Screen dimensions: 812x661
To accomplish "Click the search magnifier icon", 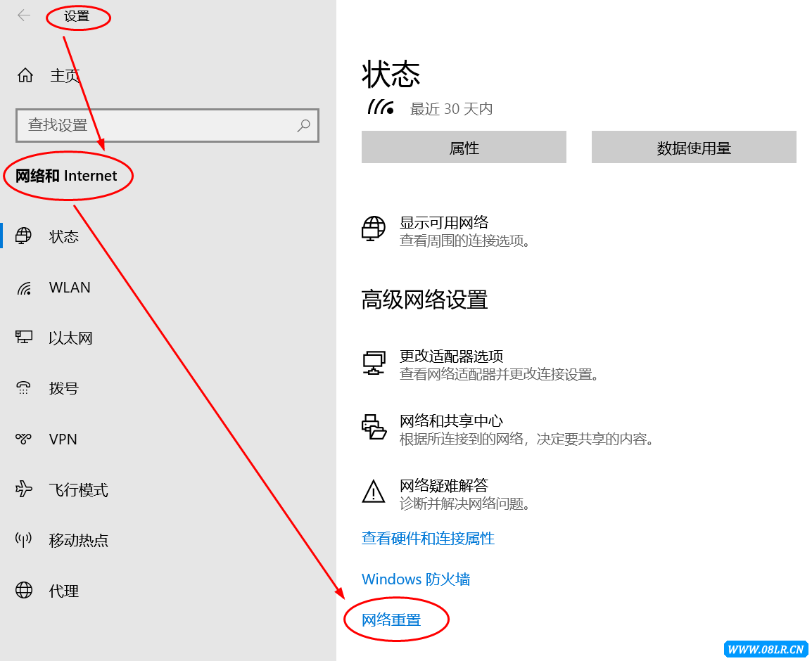I will tap(303, 125).
